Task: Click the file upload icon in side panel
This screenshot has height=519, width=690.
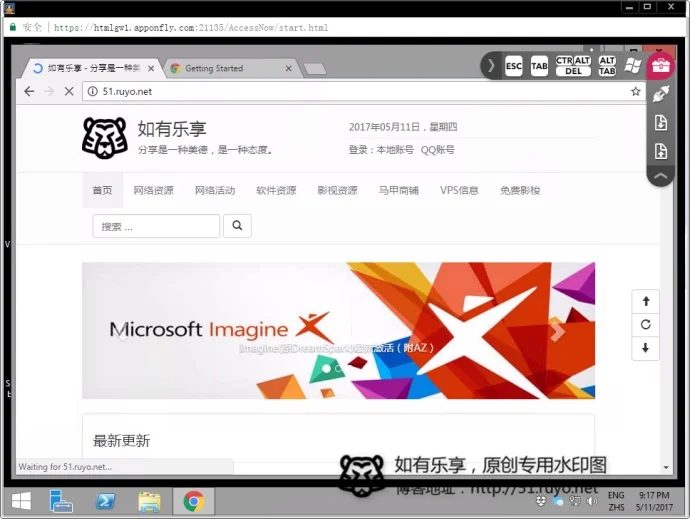Action: [661, 151]
